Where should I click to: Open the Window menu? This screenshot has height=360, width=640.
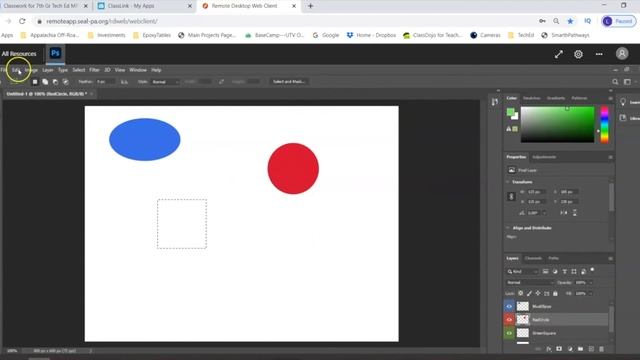click(138, 70)
